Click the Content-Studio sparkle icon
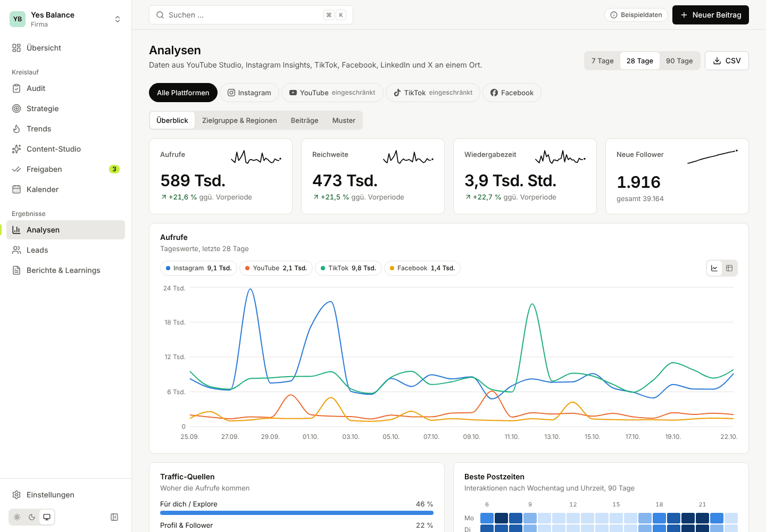 point(16,149)
